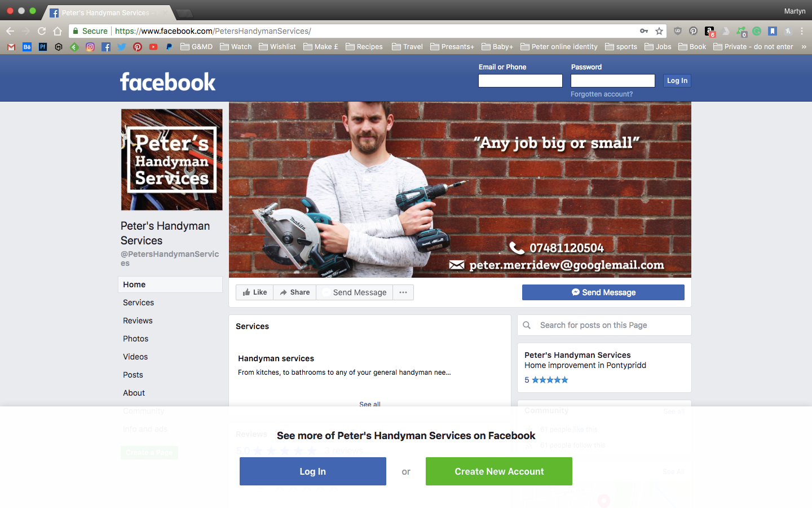812x508 pixels.
Task: Open the Pinterest bookmark icon
Action: [138, 47]
